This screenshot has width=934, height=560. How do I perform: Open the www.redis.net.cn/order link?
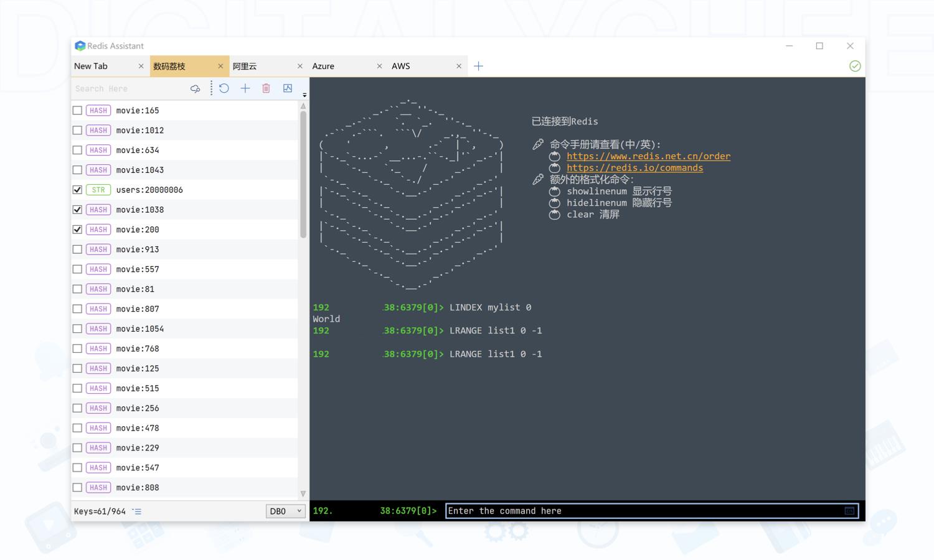[648, 156]
